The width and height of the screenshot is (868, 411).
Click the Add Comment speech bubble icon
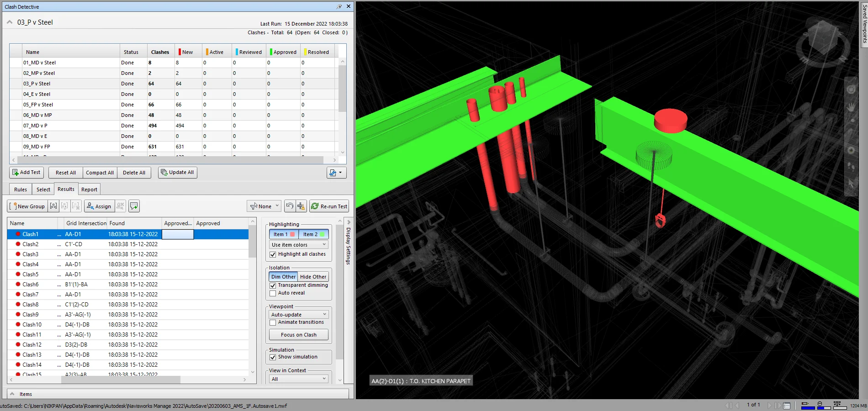tap(134, 206)
